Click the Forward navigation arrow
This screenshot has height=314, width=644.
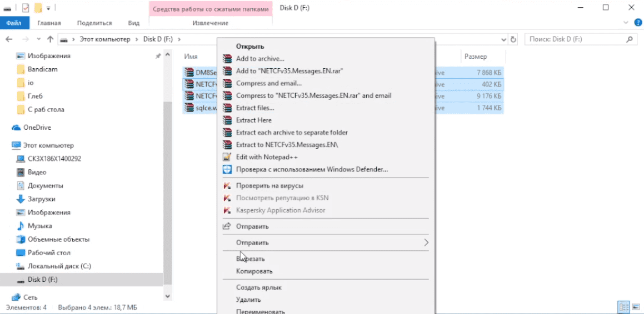26,39
